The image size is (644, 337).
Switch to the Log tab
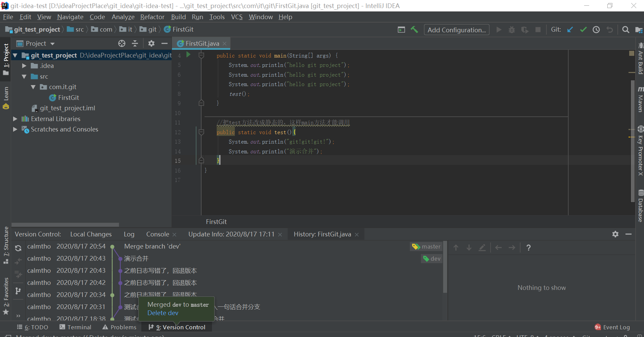pyautogui.click(x=129, y=234)
